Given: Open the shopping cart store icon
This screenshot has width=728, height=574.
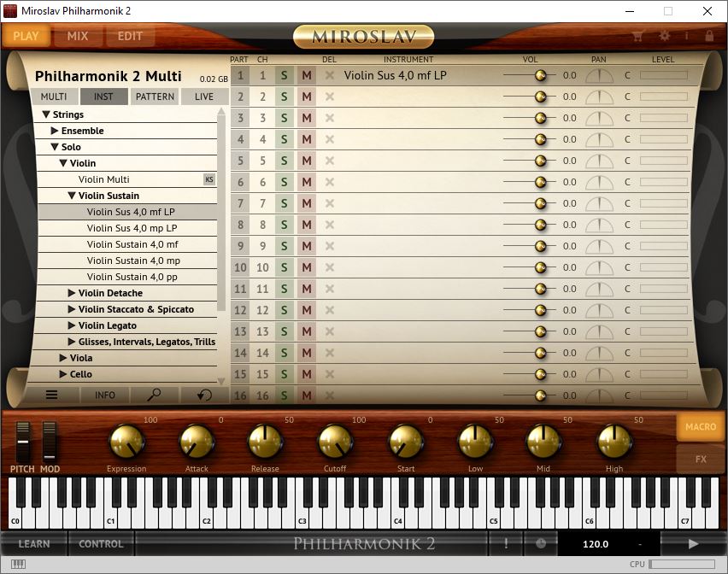Looking at the screenshot, I should click(638, 36).
